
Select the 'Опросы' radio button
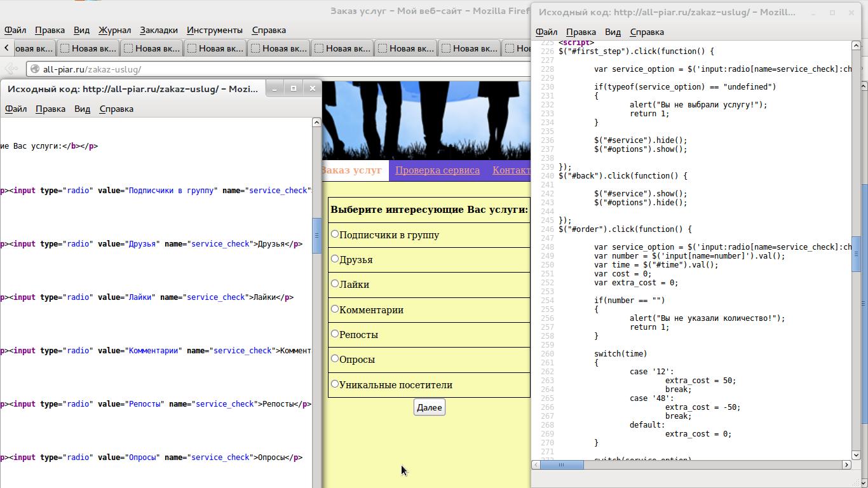[x=335, y=358]
